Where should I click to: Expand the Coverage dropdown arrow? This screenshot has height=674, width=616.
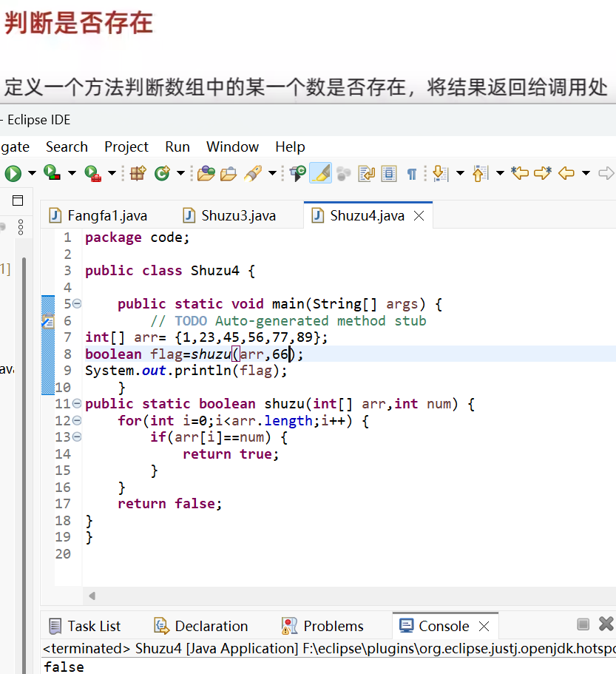pos(72,174)
